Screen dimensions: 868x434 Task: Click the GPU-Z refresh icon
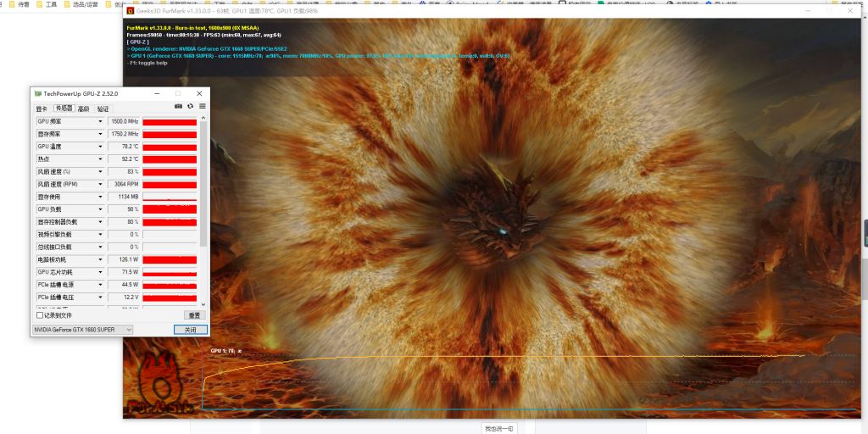[190, 106]
